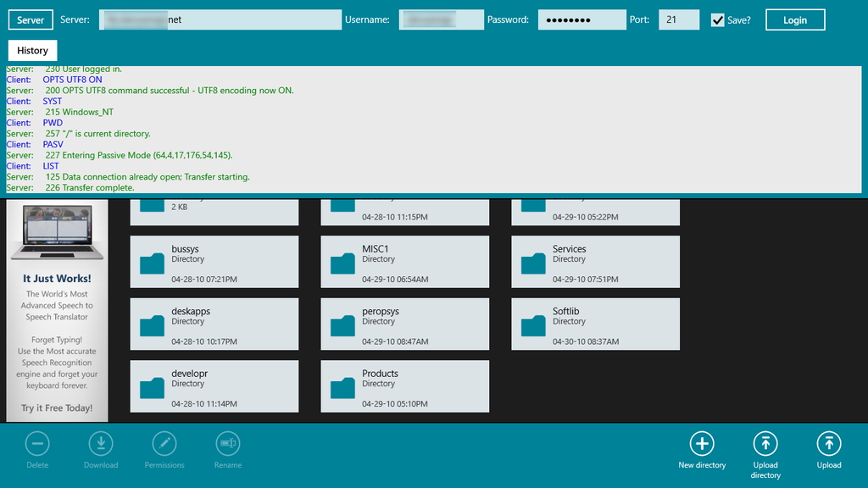Click the '2 KB' file size text
Image resolution: width=868 pixels, height=488 pixels.
tap(180, 207)
